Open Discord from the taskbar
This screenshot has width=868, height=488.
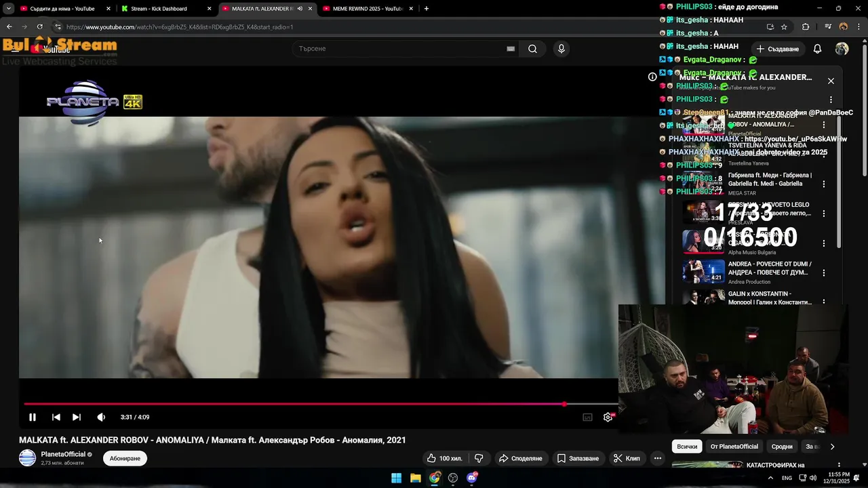click(x=472, y=478)
